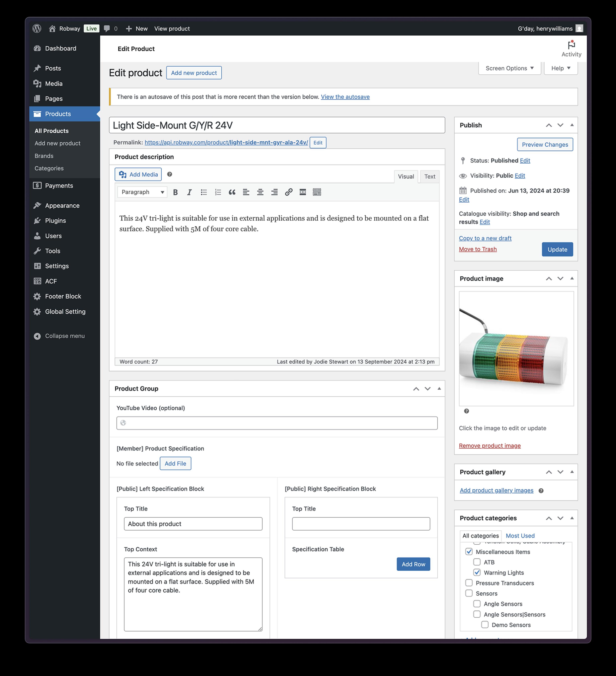Screen dimensions: 616x676
Task: Click the Update button
Action: click(557, 250)
